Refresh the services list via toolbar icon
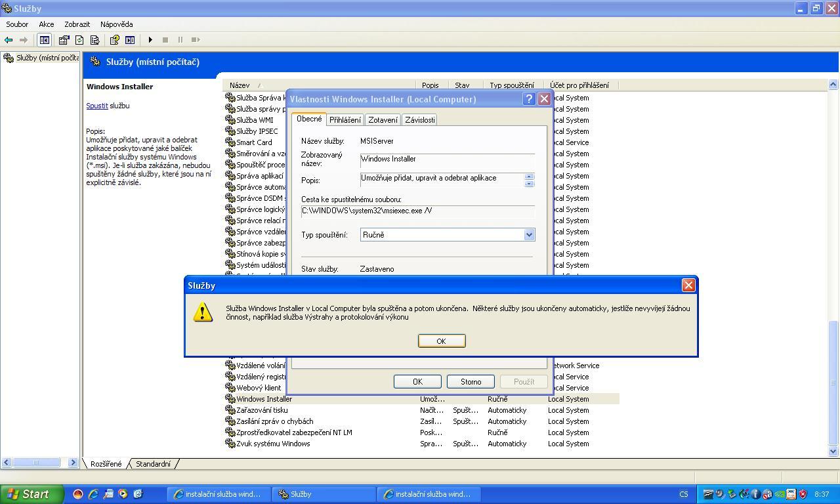 pos(79,40)
